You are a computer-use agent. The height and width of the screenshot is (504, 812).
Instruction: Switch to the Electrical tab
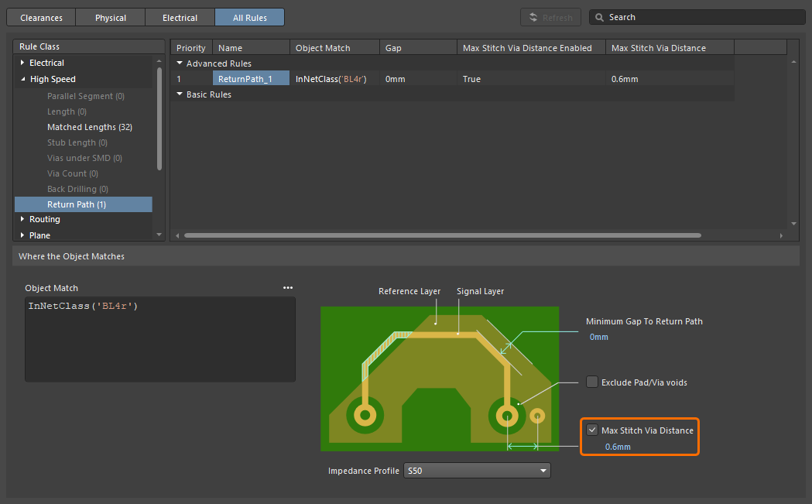tap(180, 17)
